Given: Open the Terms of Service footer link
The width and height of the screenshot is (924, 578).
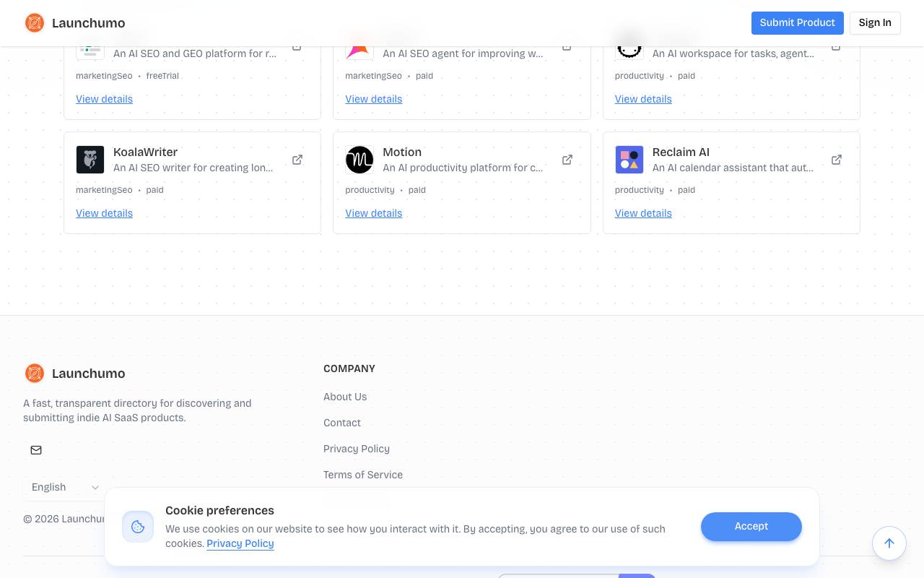Looking at the screenshot, I should point(363,475).
